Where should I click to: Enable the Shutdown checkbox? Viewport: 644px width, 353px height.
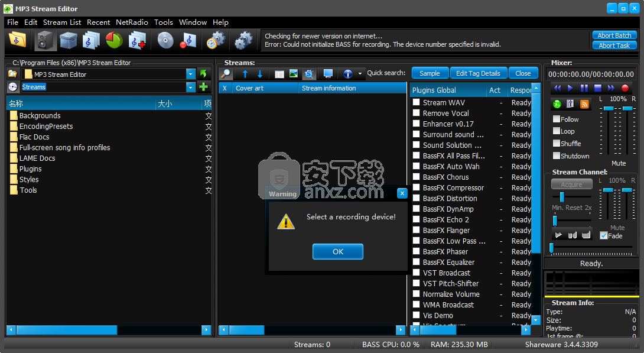[557, 156]
